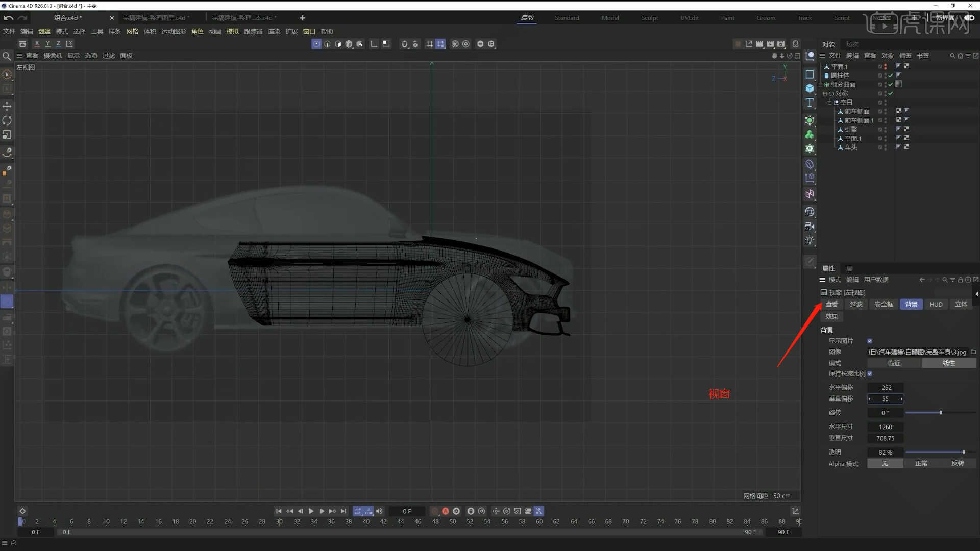Open the HUD tab in viewport attributes
The height and width of the screenshot is (551, 980).
(936, 304)
